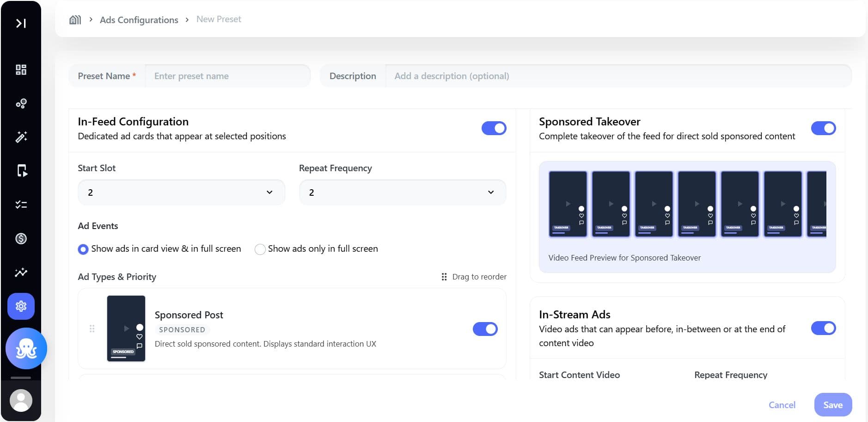Open the settings gear icon in sidebar
868x422 pixels.
pos(21,306)
